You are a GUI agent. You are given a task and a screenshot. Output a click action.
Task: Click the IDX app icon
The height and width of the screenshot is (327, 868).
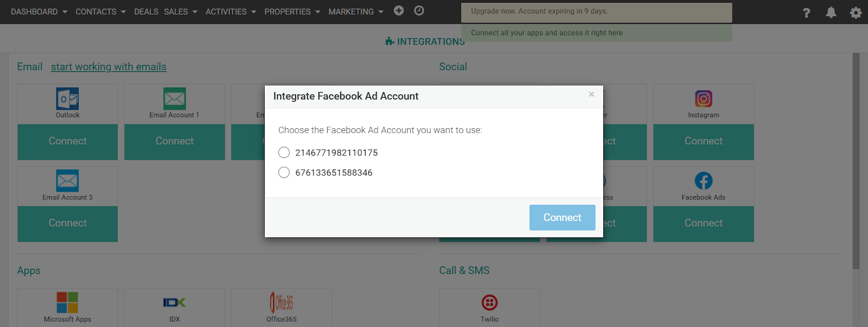coord(174,303)
